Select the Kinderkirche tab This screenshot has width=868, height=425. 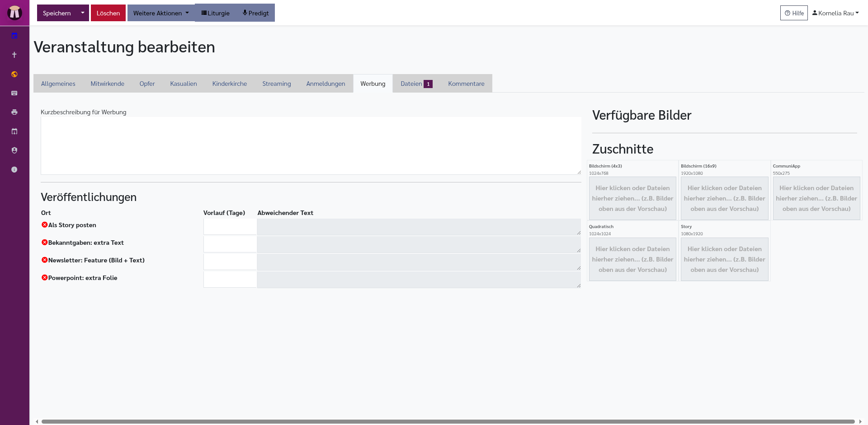[230, 84]
